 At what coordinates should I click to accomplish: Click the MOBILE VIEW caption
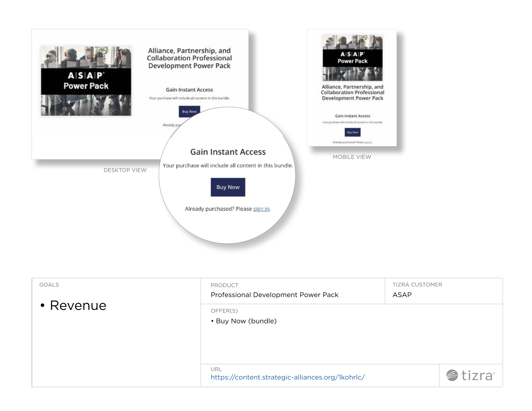coord(352,157)
